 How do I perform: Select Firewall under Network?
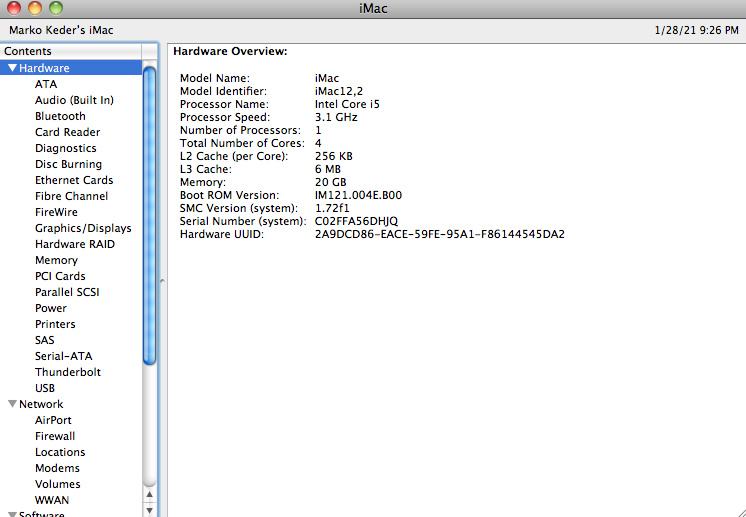pyautogui.click(x=55, y=436)
